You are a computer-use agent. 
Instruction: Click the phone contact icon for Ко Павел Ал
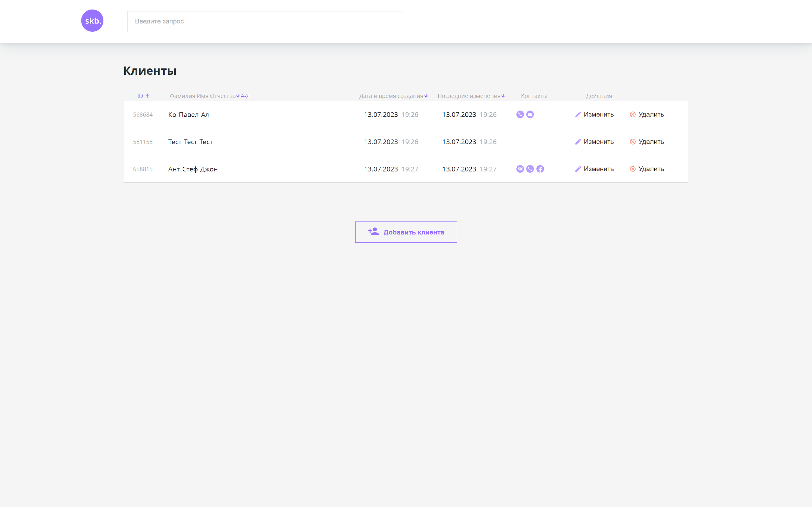520,114
